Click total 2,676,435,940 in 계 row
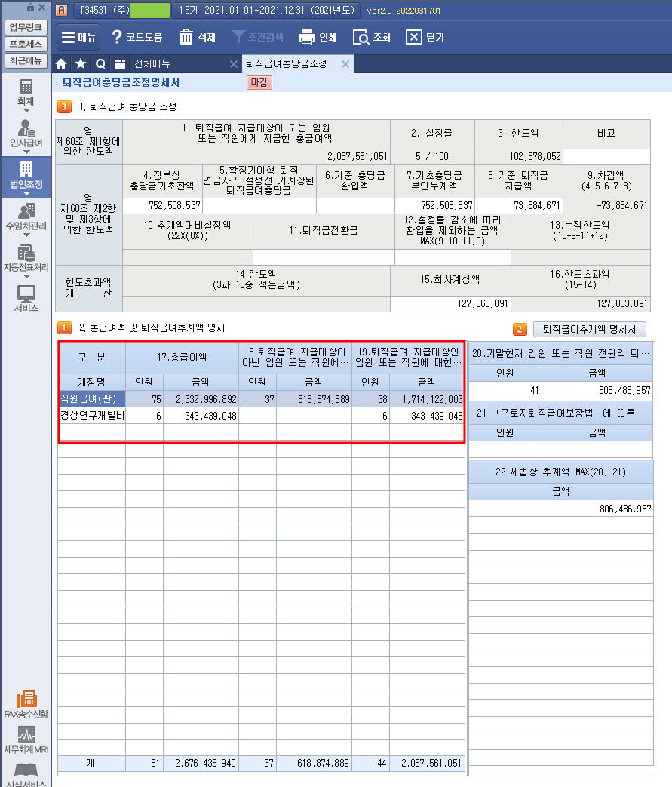672x787 pixels. pyautogui.click(x=201, y=763)
